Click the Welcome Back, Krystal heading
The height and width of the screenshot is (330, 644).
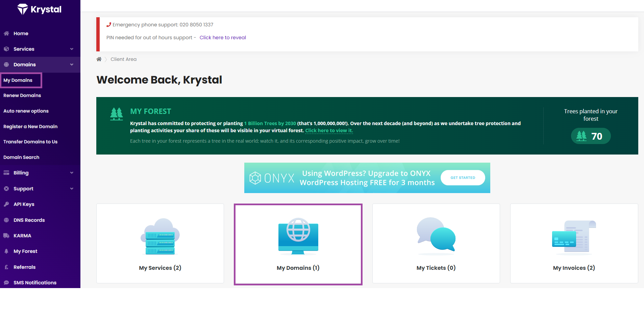coord(159,80)
